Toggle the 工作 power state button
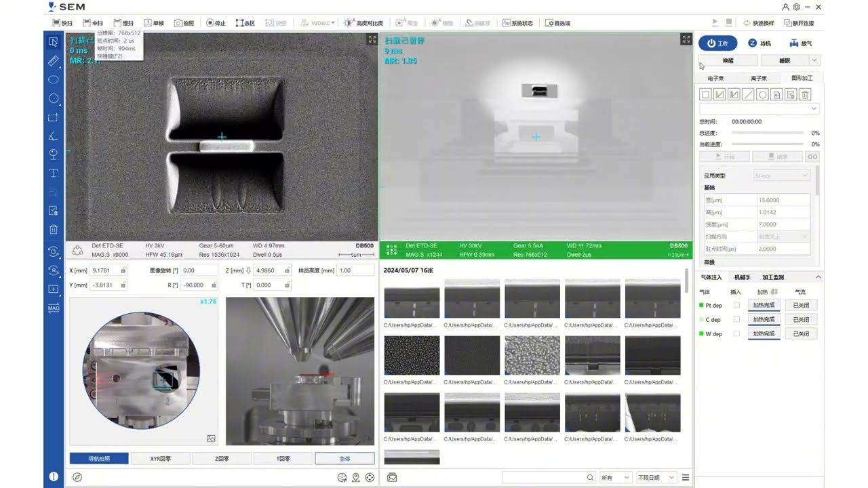 point(717,43)
